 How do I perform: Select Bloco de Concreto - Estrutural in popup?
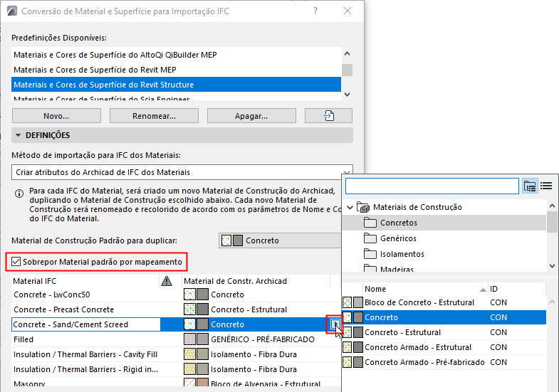coord(444,302)
